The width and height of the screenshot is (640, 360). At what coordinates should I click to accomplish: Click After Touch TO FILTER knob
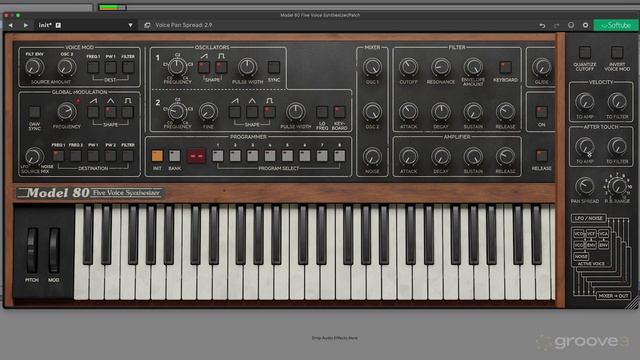click(x=617, y=147)
